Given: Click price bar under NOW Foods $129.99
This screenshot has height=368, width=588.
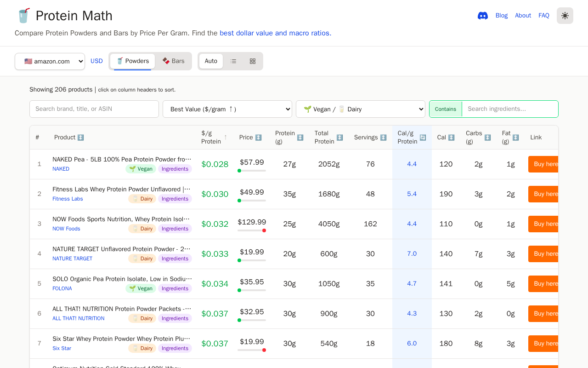Looking at the screenshot, I should pos(252,230).
